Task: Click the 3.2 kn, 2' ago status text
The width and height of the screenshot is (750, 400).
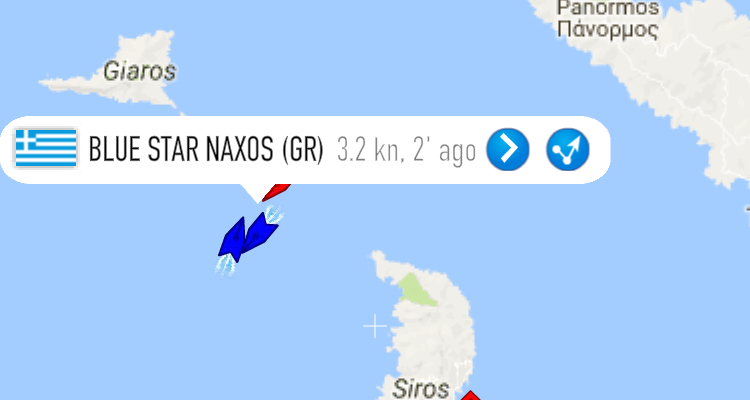Action: click(407, 150)
